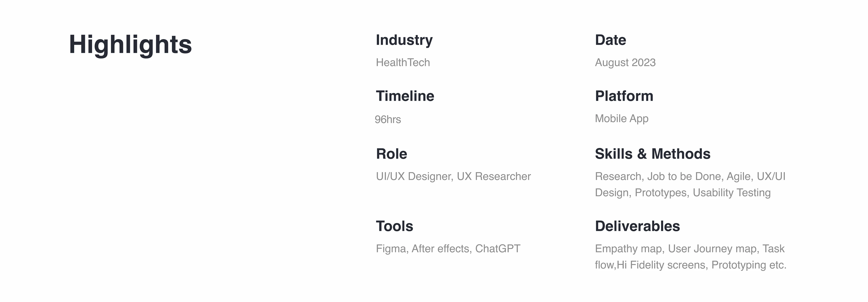Select the Timeline heading
Screen dimensions: 868x302
coord(405,96)
